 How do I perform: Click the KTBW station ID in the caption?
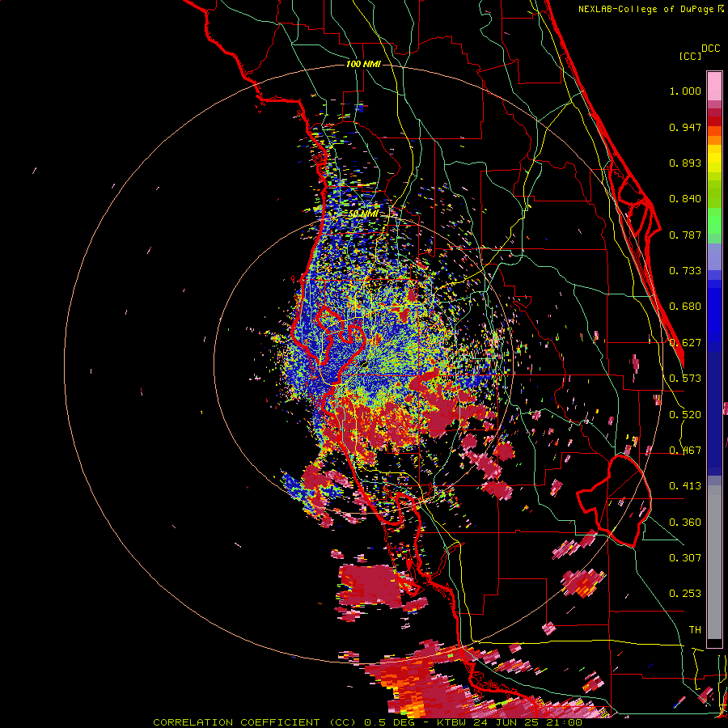452,722
